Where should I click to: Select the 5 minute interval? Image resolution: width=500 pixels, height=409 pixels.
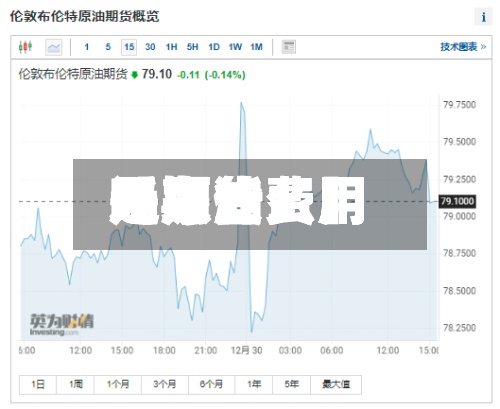(108, 47)
